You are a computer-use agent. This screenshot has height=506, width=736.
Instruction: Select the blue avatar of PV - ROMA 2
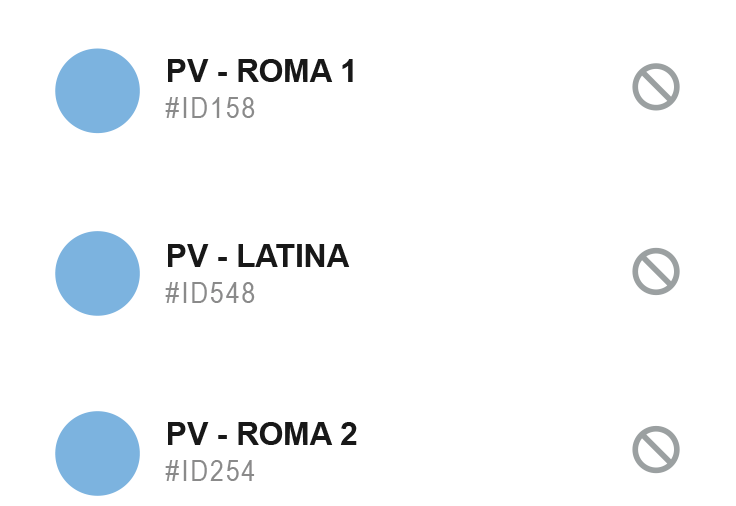click(98, 453)
